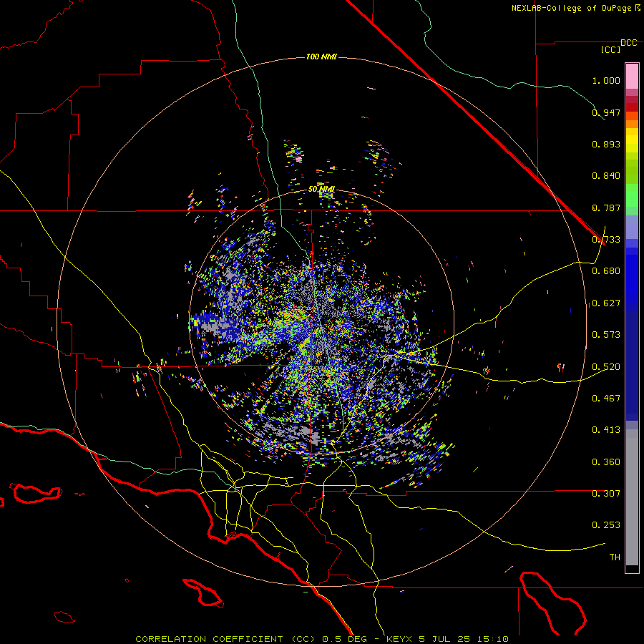The image size is (644, 644).
Task: Click the 100 NMI range ring label
Action: pyautogui.click(x=321, y=57)
